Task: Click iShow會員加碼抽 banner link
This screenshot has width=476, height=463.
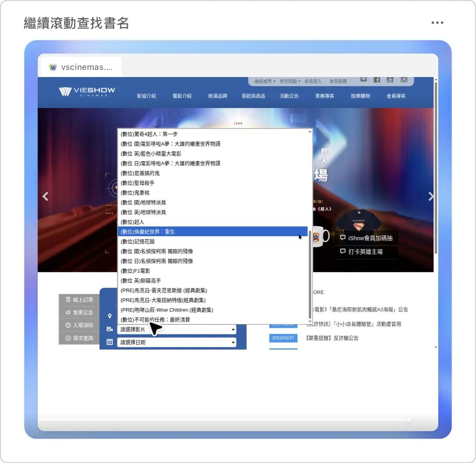Action: point(366,238)
